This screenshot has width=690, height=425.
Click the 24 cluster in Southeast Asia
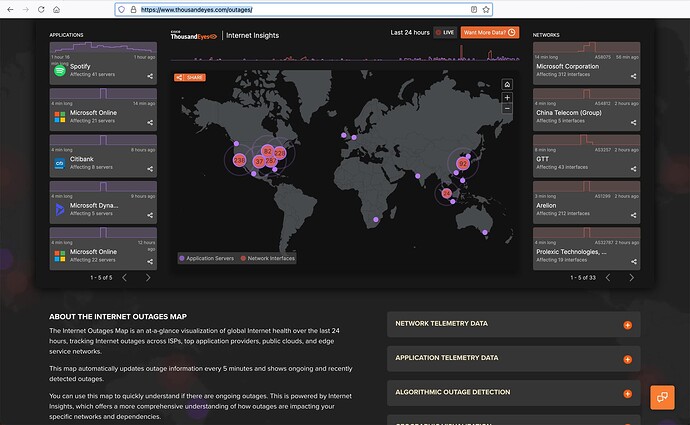[x=447, y=193]
